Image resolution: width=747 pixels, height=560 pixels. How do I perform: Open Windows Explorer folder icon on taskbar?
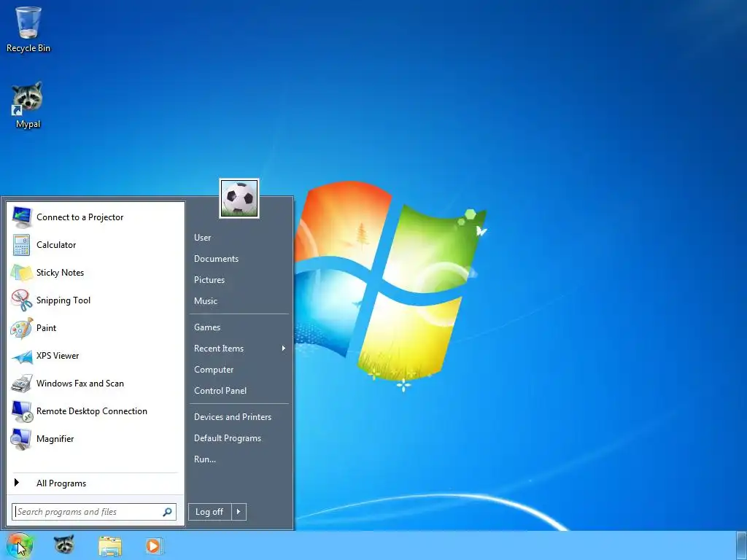pyautogui.click(x=110, y=545)
